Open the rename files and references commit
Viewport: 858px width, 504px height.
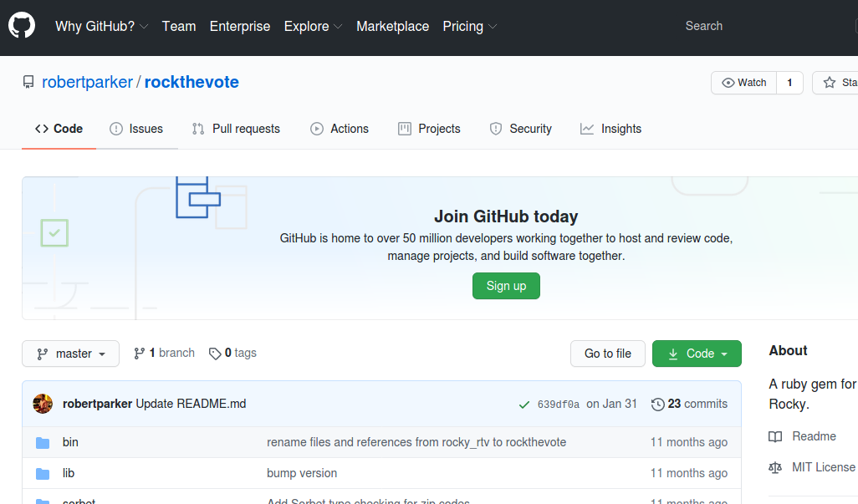coord(416,442)
